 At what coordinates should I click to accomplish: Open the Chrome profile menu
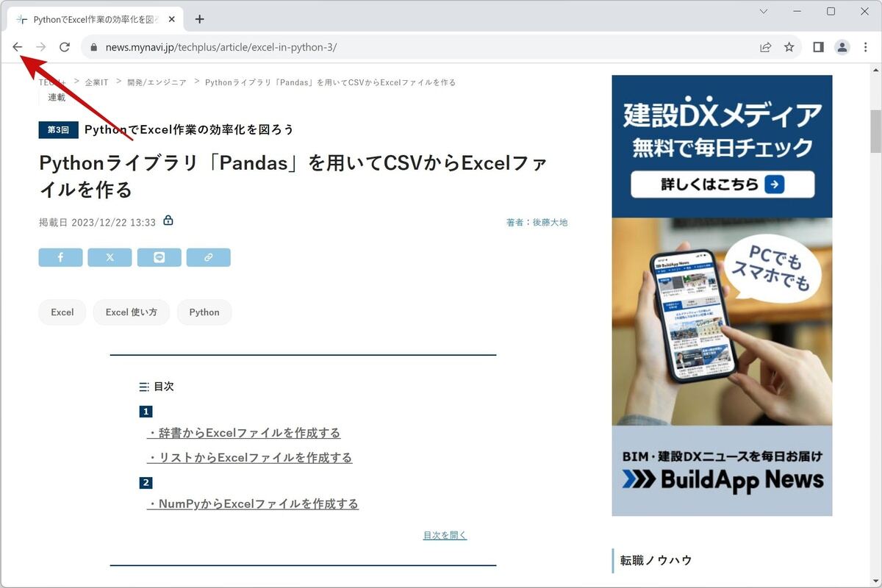pyautogui.click(x=842, y=47)
